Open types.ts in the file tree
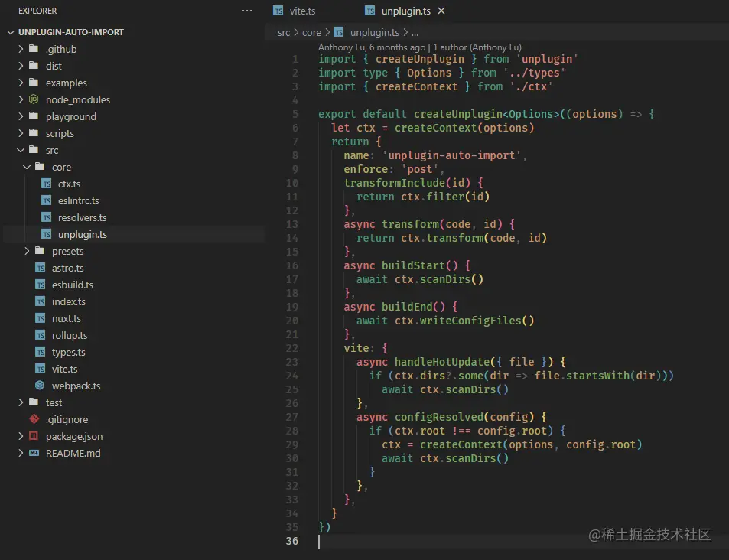729x560 pixels. point(69,352)
